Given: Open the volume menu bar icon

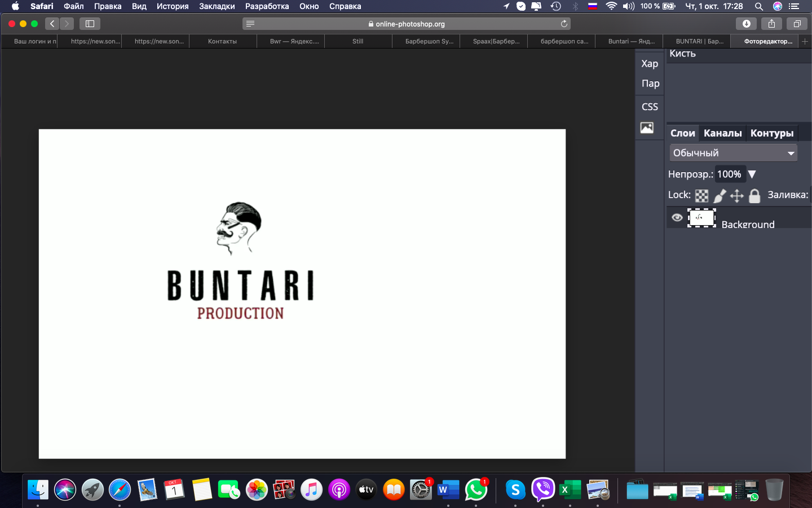Looking at the screenshot, I should pos(628,6).
